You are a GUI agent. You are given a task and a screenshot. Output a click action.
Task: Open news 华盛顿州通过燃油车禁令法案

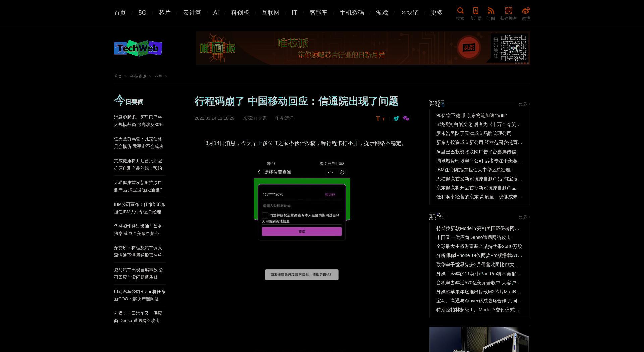(138, 230)
